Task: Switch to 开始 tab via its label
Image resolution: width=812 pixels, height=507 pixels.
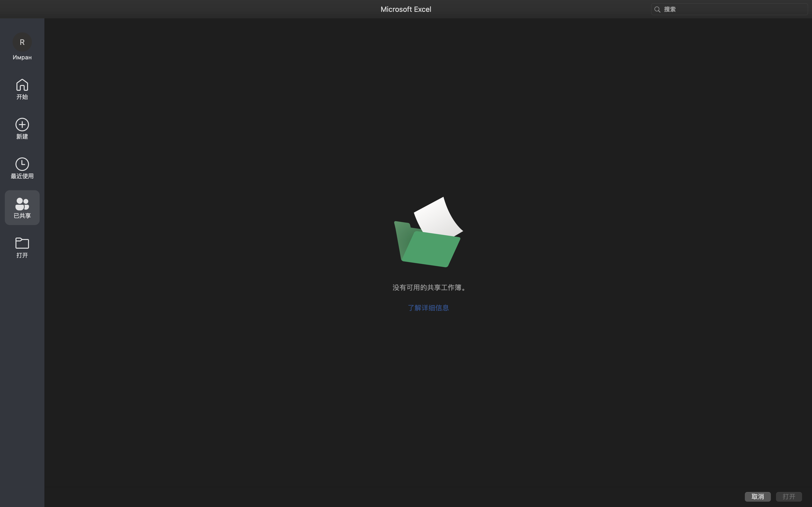Action: pyautogui.click(x=22, y=97)
